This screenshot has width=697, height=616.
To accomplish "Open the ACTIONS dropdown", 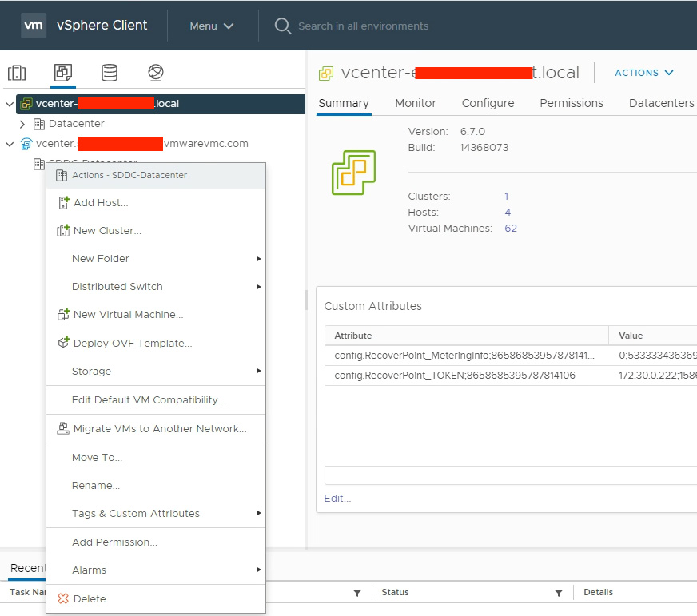I will (644, 73).
